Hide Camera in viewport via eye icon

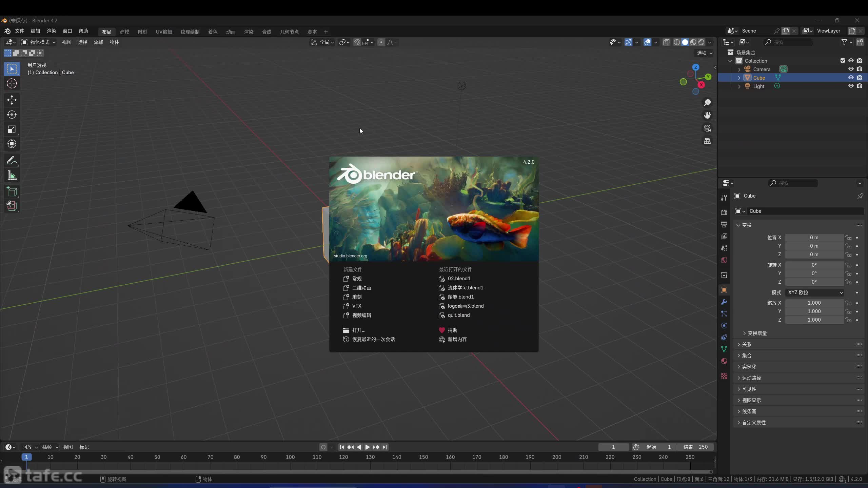point(851,69)
